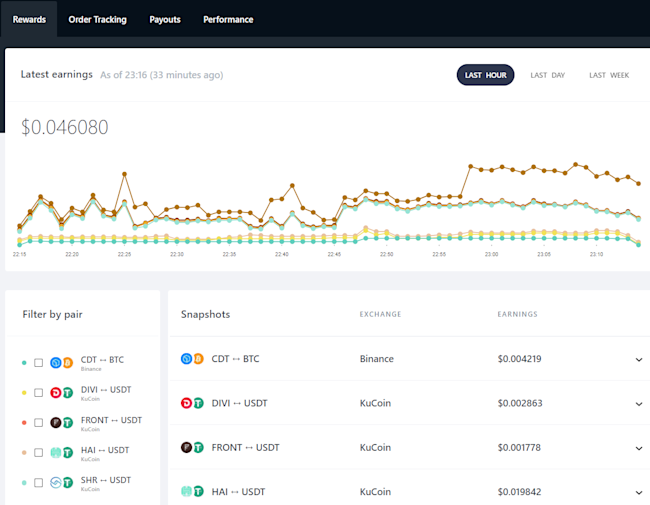Click red legend dot for FRONT ↔ USDT
650x505 pixels.
(x=24, y=422)
